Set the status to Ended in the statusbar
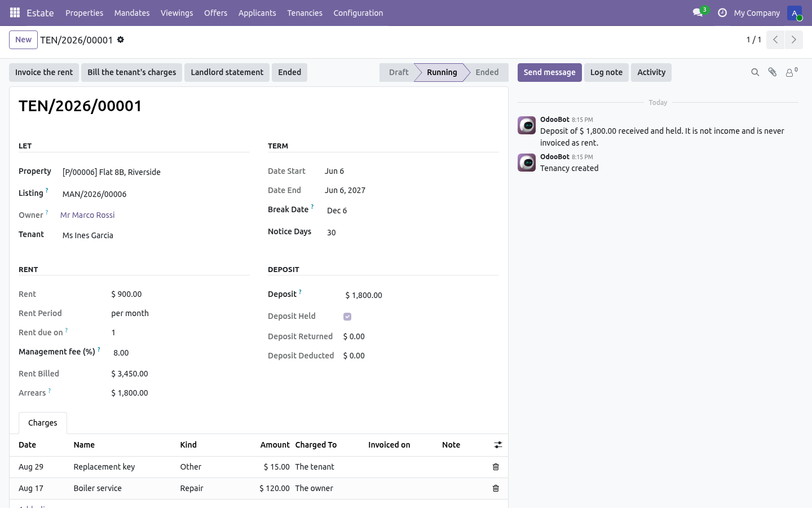The width and height of the screenshot is (812, 508). click(486, 72)
